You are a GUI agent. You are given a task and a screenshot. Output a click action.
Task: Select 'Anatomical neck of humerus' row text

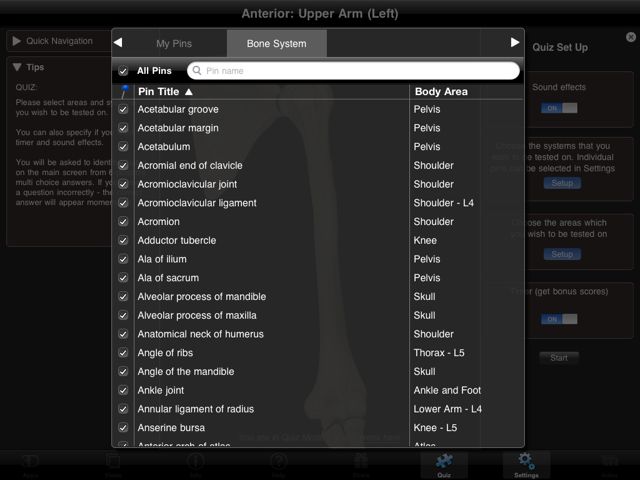(200, 334)
